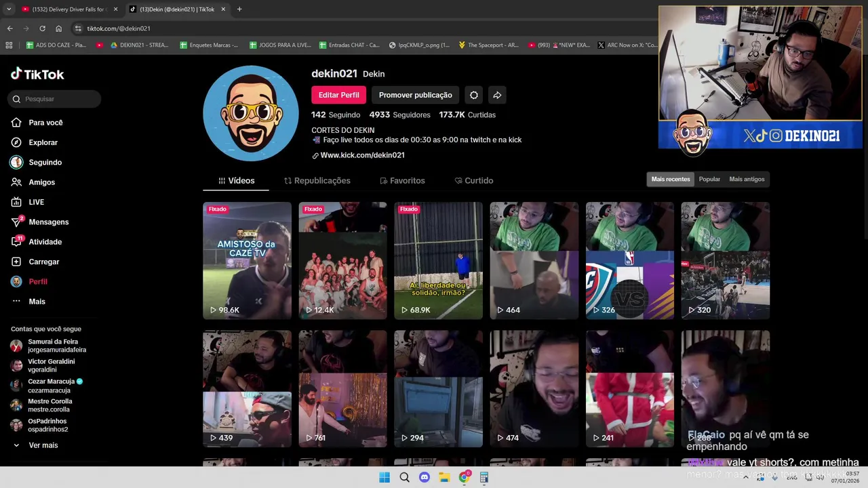Open ADS DO CAZE bookmark
The height and width of the screenshot is (488, 868).
click(x=56, y=45)
